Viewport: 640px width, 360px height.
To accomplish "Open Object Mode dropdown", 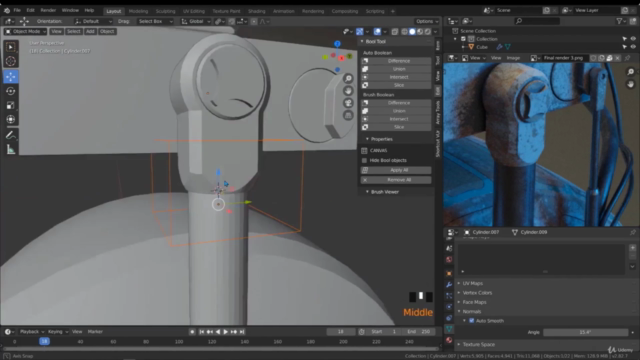I will pos(25,31).
